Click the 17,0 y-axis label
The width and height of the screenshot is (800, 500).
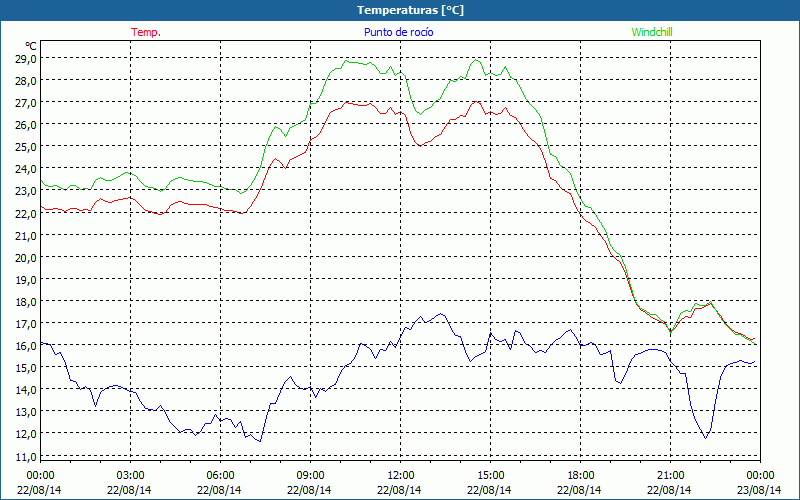pyautogui.click(x=26, y=323)
